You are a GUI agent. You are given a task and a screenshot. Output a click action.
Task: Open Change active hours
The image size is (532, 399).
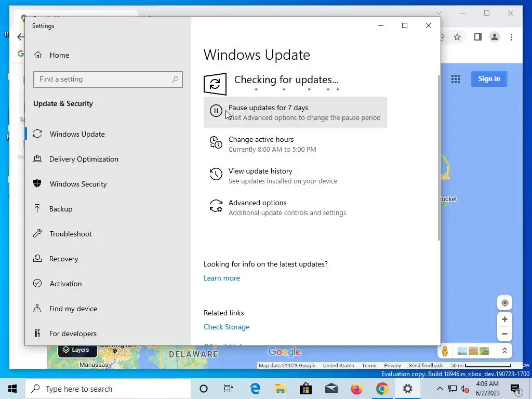click(295, 144)
